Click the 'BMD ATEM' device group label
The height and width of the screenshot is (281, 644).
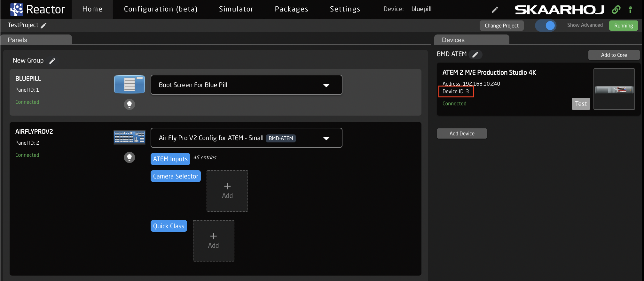pos(452,54)
